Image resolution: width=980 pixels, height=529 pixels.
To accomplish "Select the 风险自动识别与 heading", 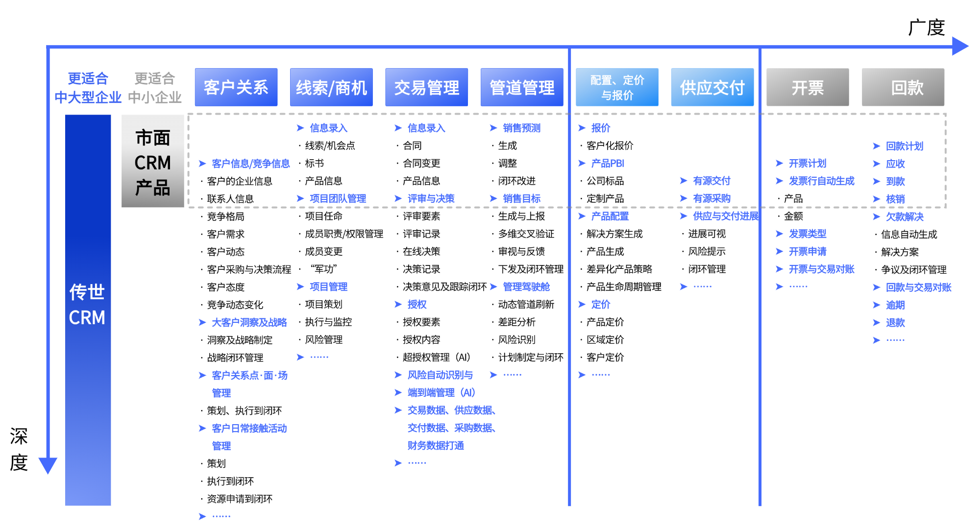I will 440,375.
